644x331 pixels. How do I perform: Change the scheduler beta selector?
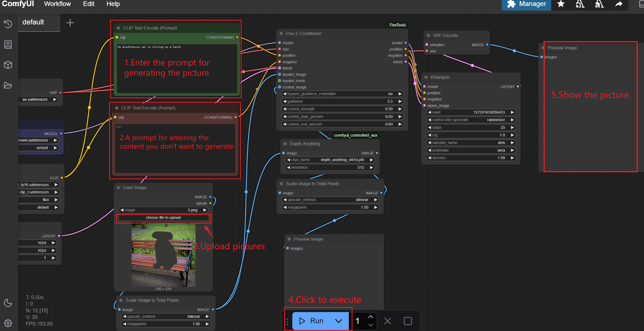pyautogui.click(x=470, y=150)
